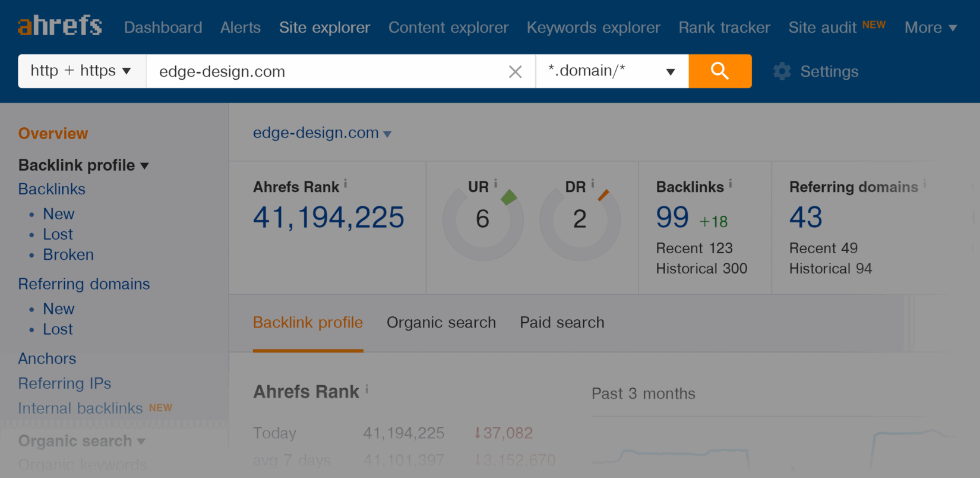This screenshot has width=980, height=478.
Task: Click the info icon beside Ahrefs Rank metric
Action: [346, 185]
